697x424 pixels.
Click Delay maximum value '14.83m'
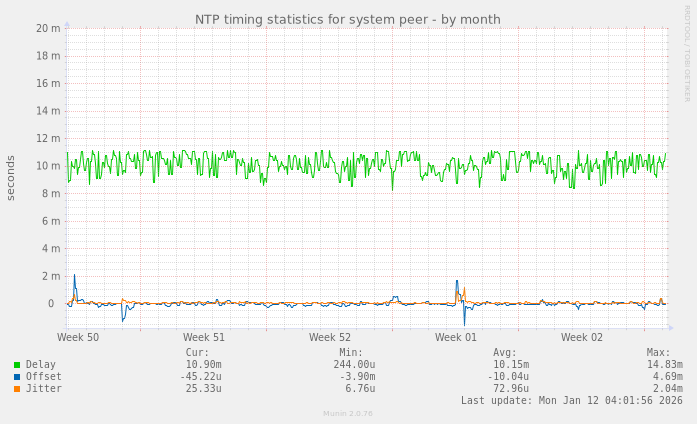coord(665,365)
